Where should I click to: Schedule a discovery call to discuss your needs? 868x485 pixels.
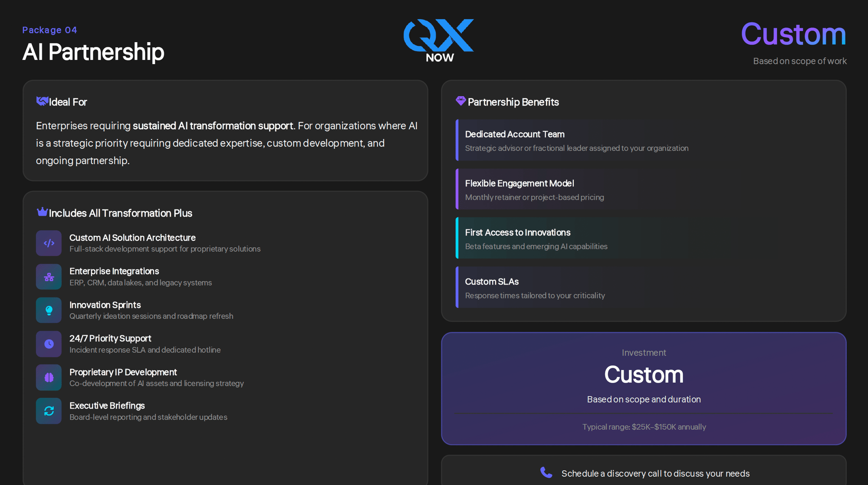coord(655,474)
